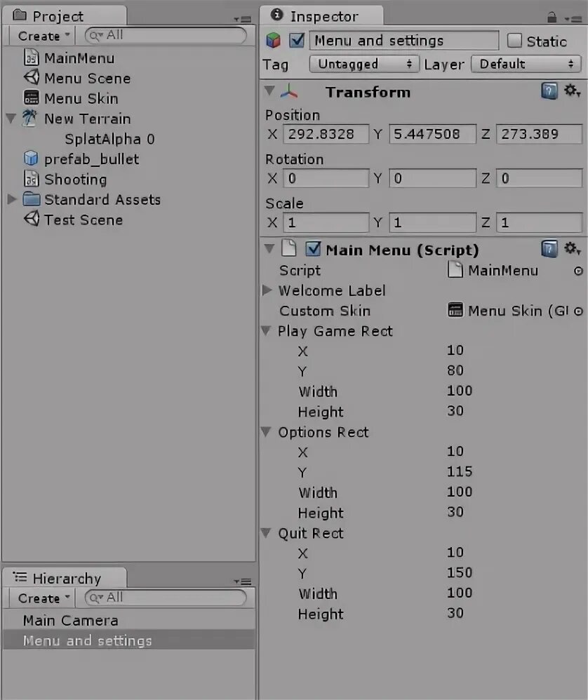Viewport: 588px width, 700px height.
Task: Select SplatAlpha 0 sub-asset
Action: tap(109, 139)
